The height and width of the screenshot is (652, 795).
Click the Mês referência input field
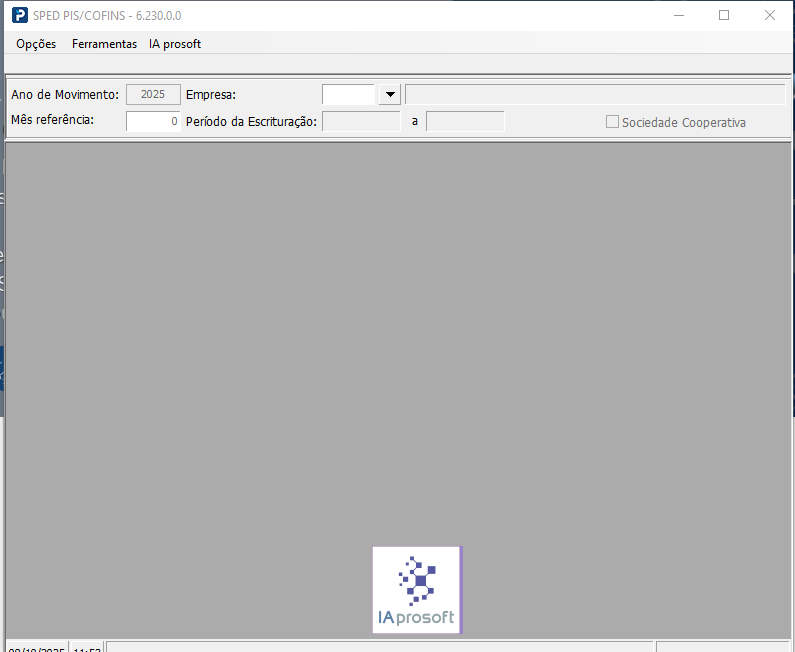[x=153, y=122]
